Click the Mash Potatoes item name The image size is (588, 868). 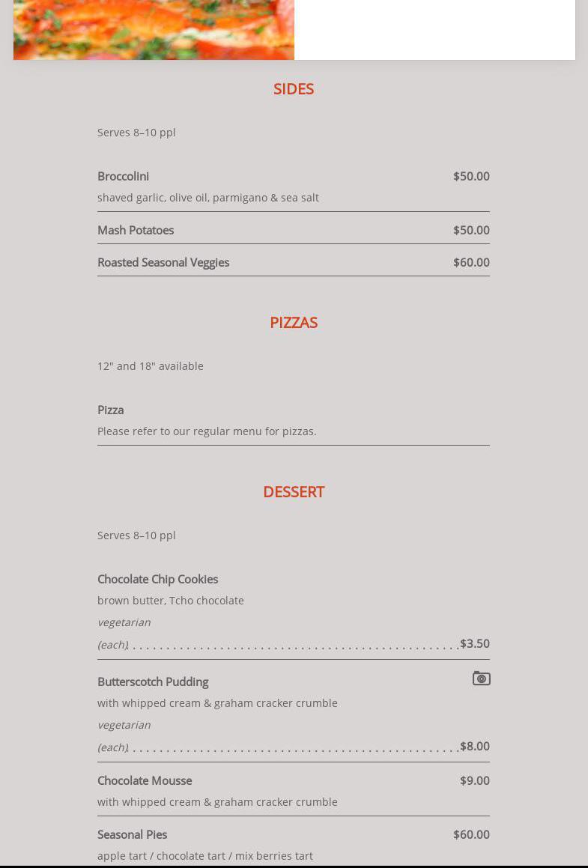click(x=136, y=231)
